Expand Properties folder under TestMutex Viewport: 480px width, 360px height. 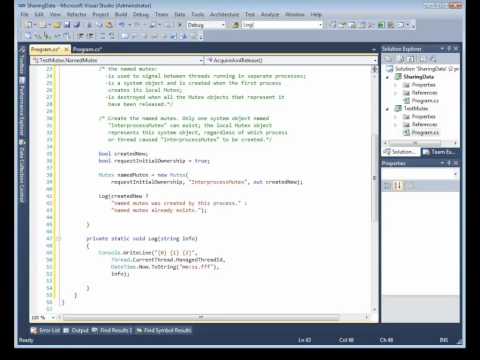pyautogui.click(x=396, y=117)
